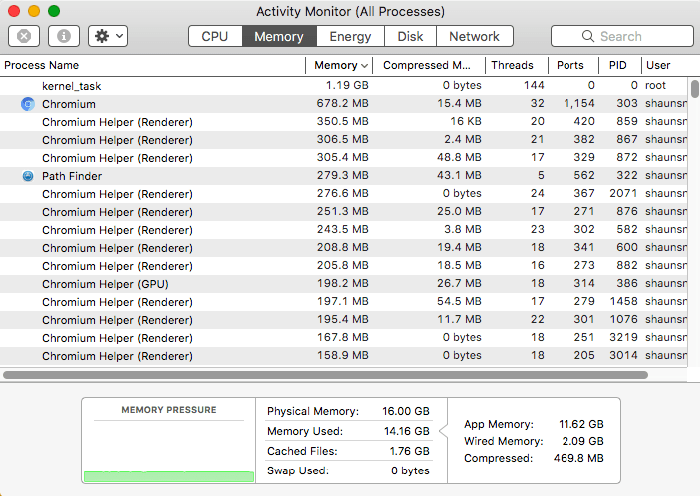Sort by Threads column header
The image size is (700, 496).
(x=517, y=65)
